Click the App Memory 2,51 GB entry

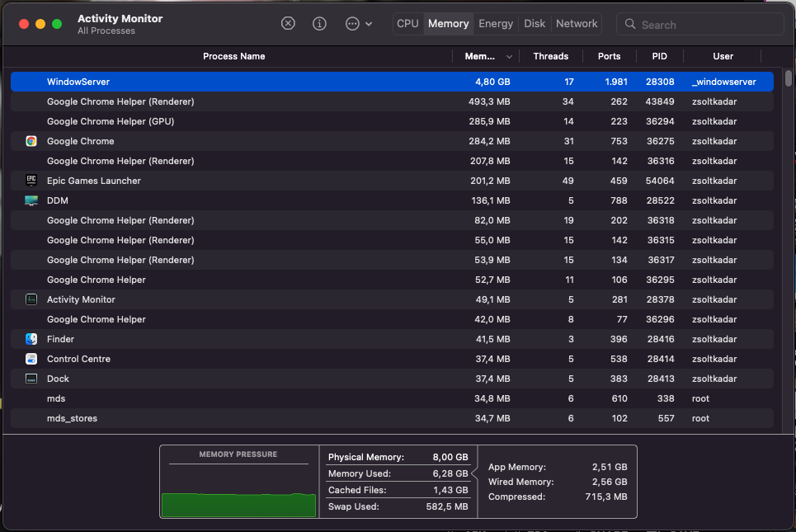(x=558, y=467)
